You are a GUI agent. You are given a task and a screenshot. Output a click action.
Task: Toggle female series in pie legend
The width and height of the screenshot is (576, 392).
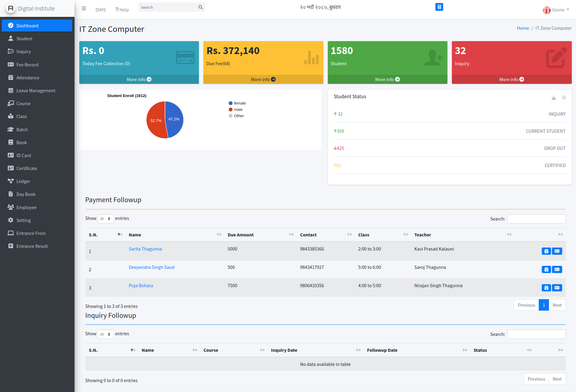coord(237,103)
